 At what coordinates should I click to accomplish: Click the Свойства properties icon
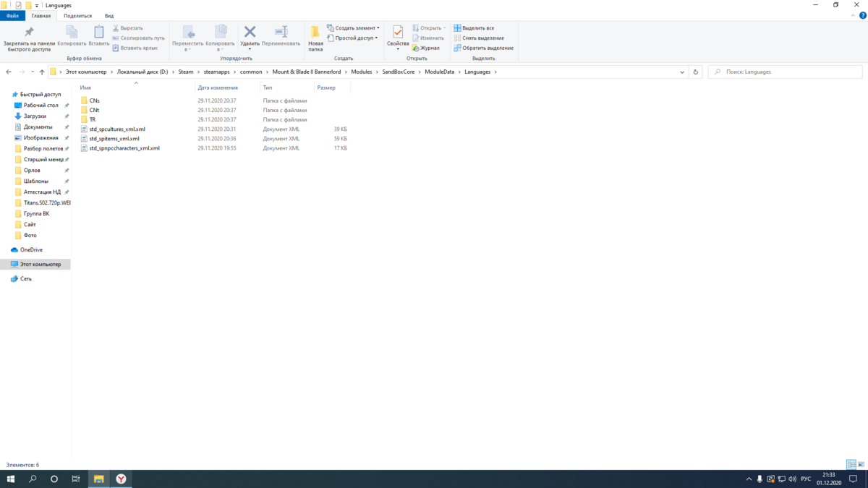tap(398, 32)
